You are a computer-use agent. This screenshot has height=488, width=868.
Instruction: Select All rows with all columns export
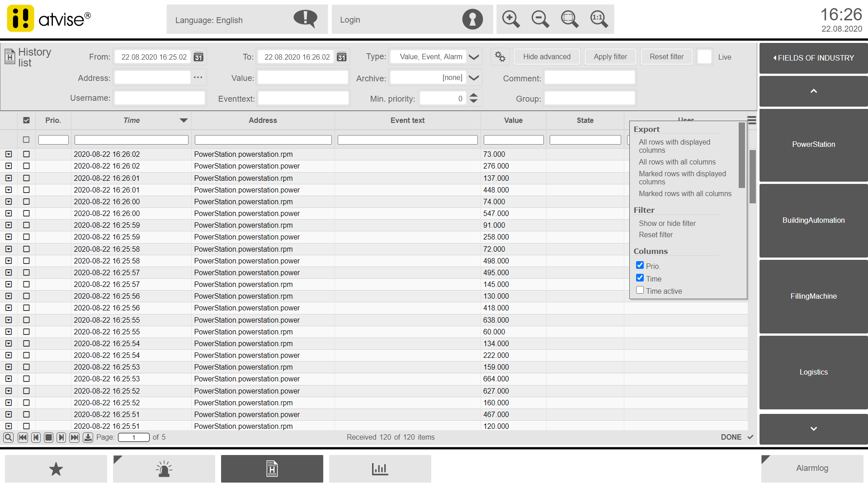tap(677, 162)
